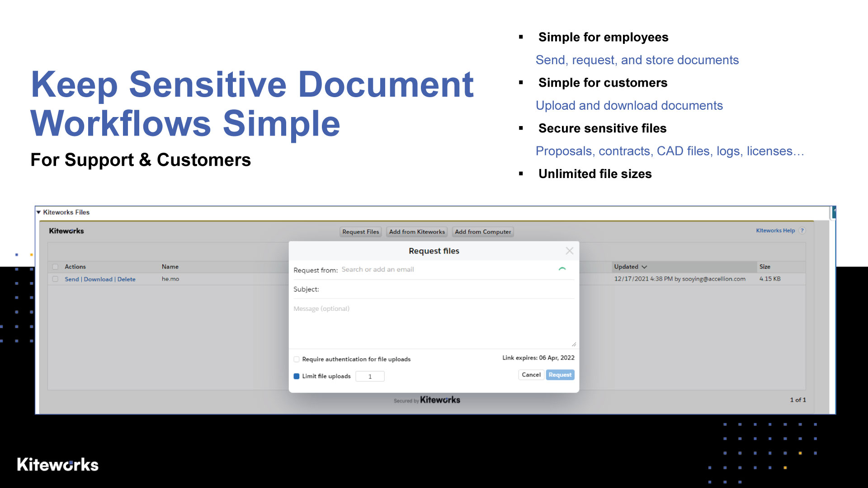
Task: Close the Request files dialog
Action: [569, 251]
